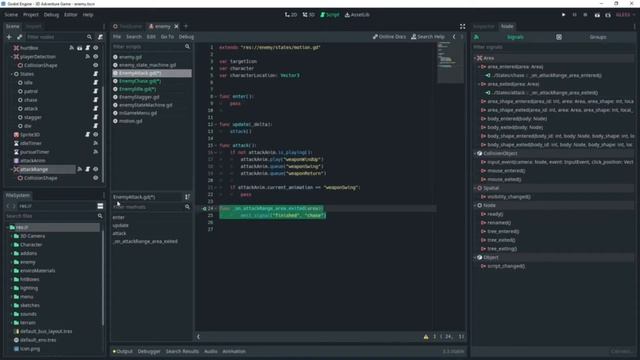
Task: Select body_entered(body: Node) signal
Action: tap(517, 119)
